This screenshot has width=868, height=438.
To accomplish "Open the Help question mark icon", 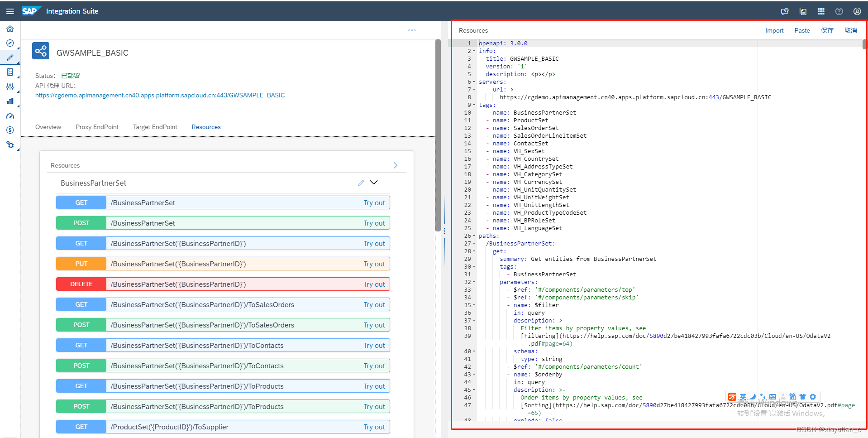I will [x=839, y=11].
